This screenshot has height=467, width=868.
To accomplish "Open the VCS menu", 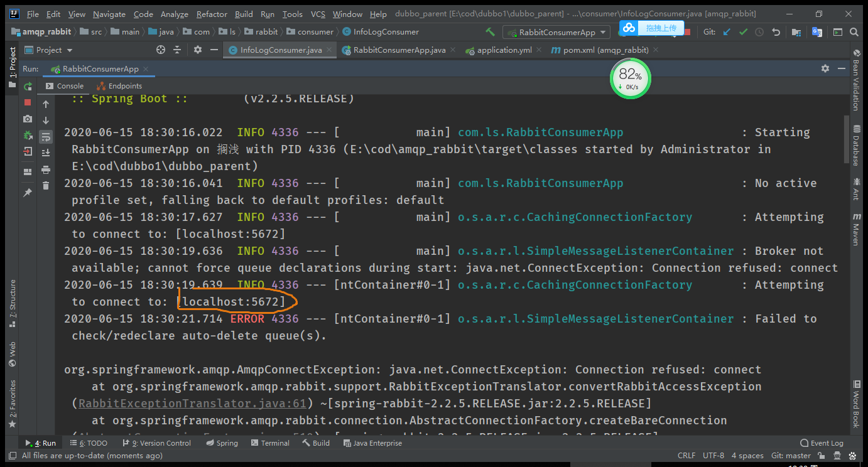I will (x=318, y=14).
